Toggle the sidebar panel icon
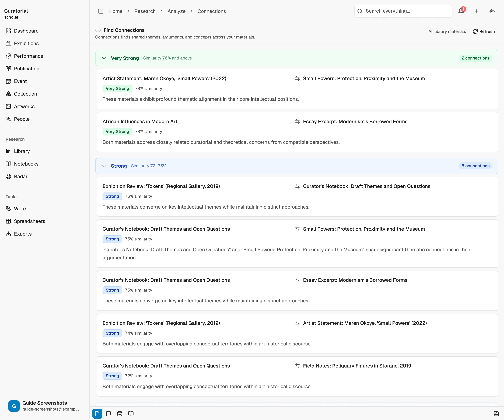 [101, 11]
